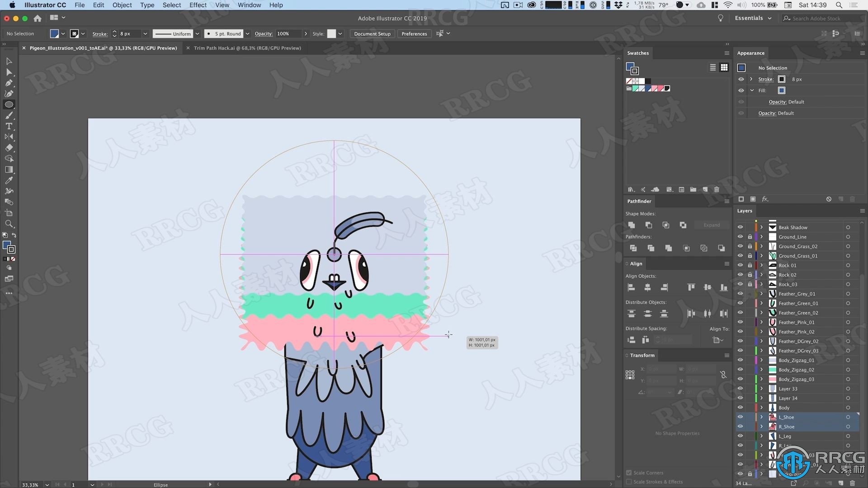Click the Expand button in Pathfinder
868x488 pixels.
pos(712,225)
